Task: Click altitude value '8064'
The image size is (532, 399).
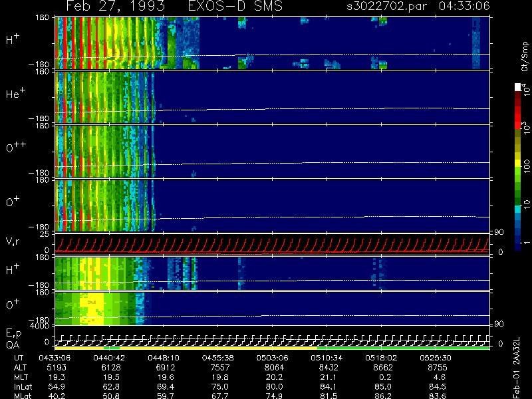Action: click(x=274, y=368)
